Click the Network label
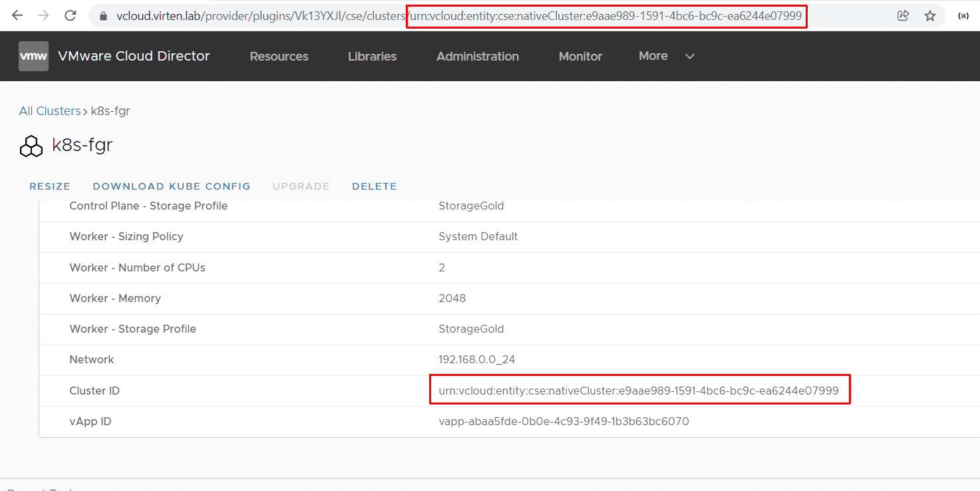 point(92,359)
